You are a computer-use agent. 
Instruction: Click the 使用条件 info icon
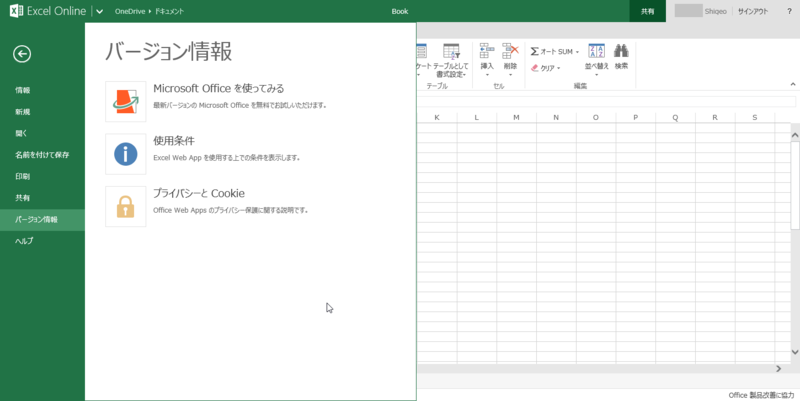(x=126, y=154)
